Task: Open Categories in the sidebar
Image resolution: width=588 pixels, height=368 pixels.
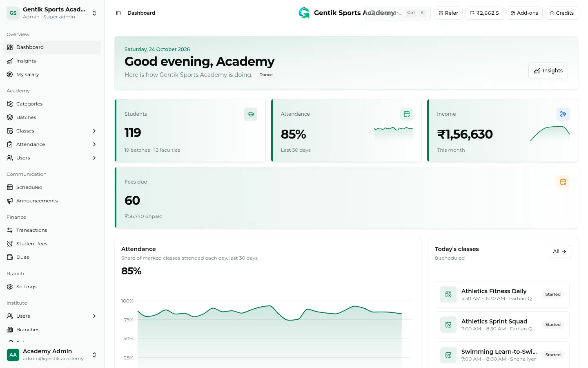Action: (52, 104)
